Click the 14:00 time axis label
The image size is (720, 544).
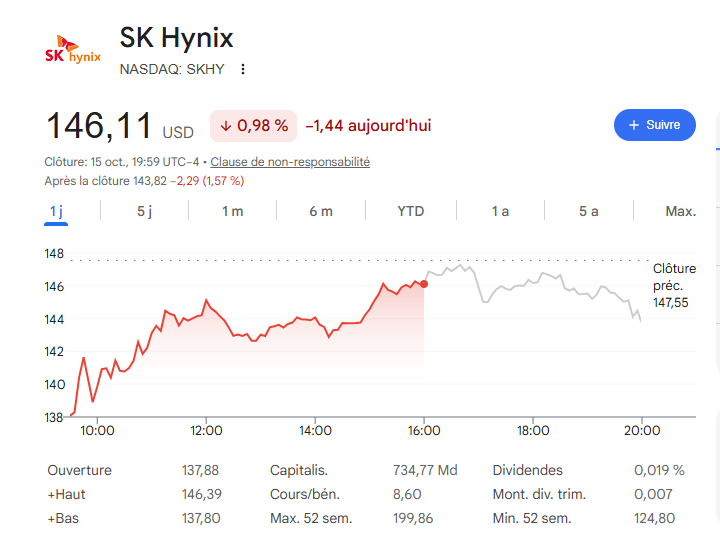point(315,431)
